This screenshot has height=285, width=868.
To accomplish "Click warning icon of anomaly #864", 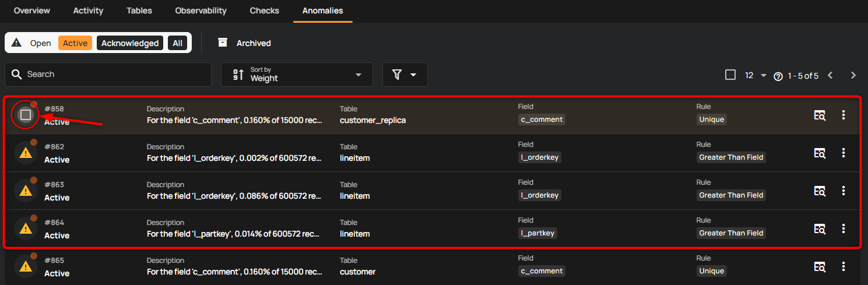I will click(26, 228).
